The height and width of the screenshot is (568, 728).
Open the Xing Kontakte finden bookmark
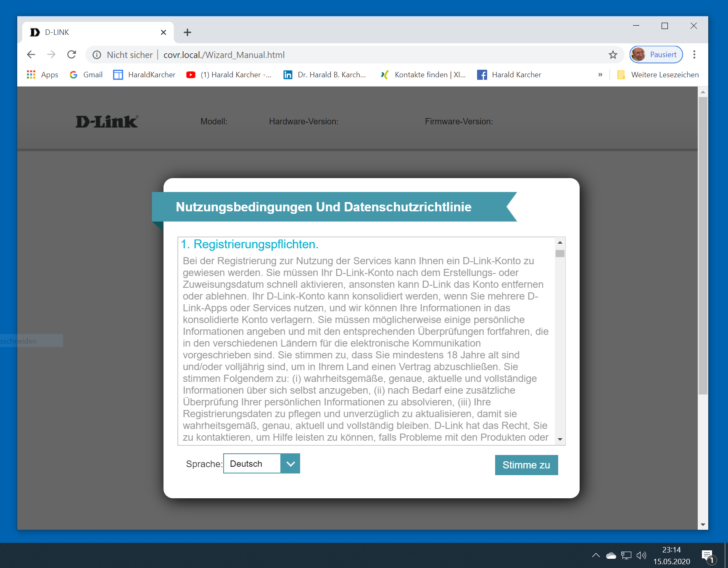(423, 75)
